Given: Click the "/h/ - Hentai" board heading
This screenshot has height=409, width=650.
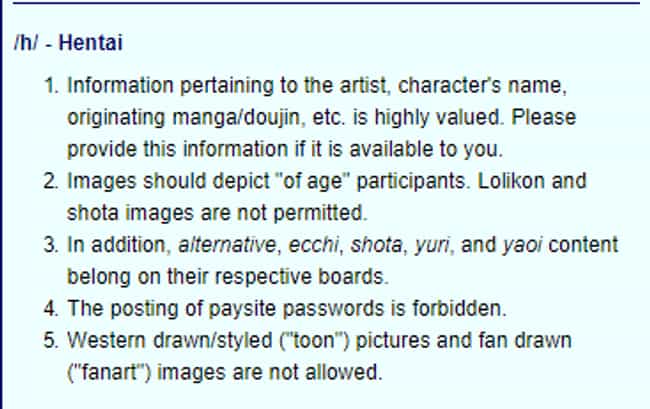Looking at the screenshot, I should coord(68,43).
